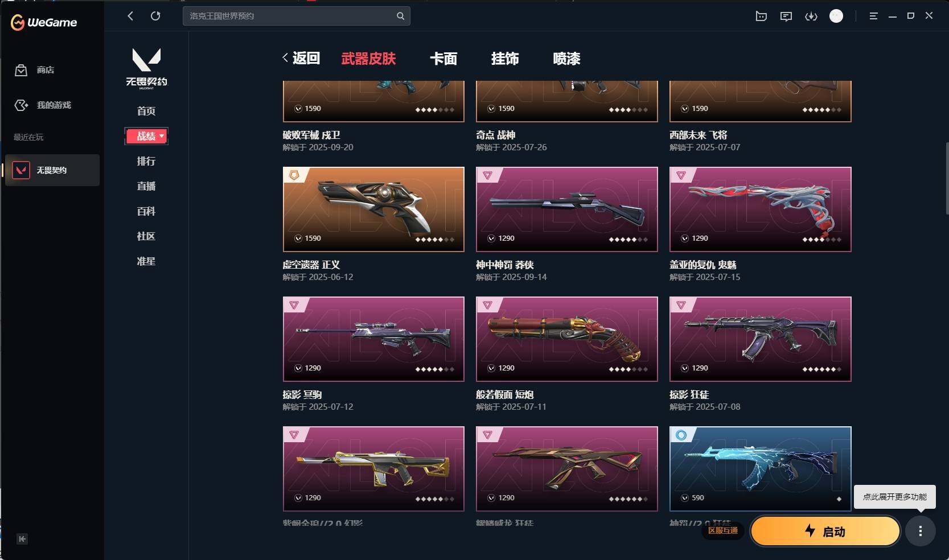Expand more functions three-dot button
Screen dimensions: 949x560
pyautogui.click(x=921, y=531)
